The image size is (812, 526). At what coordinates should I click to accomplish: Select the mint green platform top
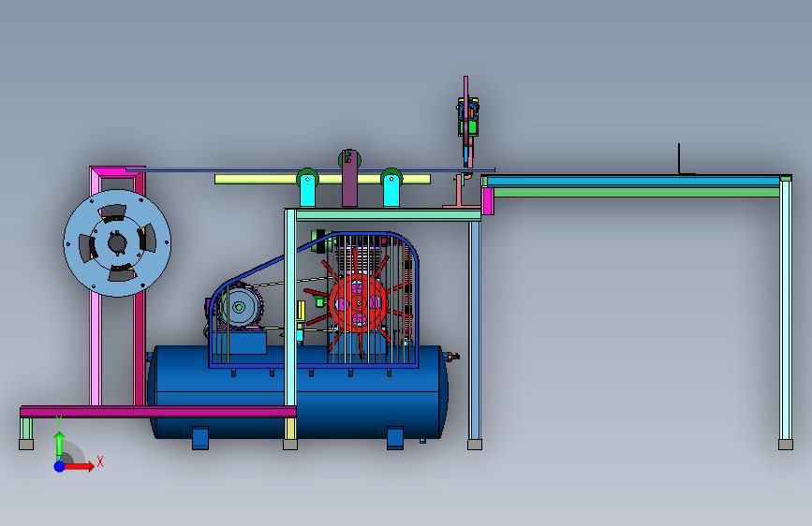[388, 215]
